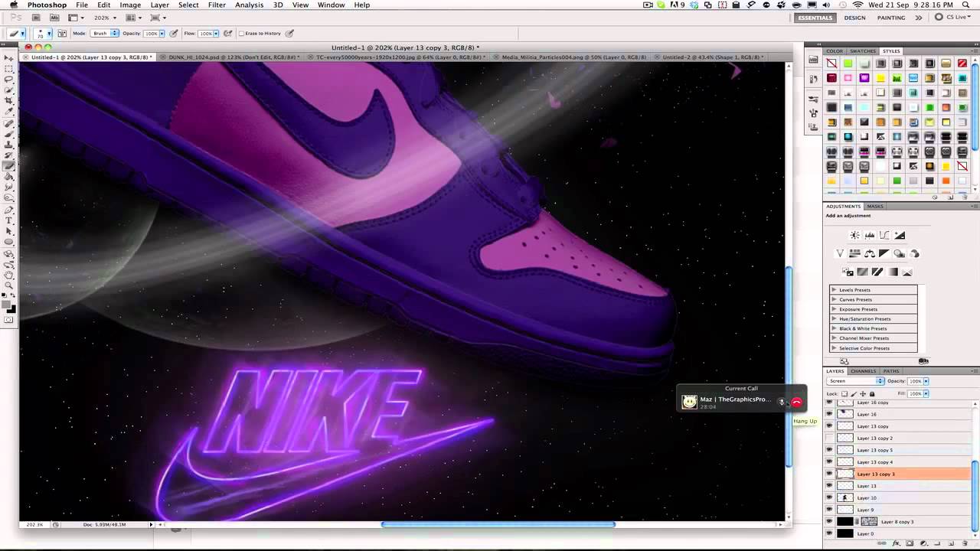Switch to the Channels tab
Image resolution: width=980 pixels, height=551 pixels.
tap(863, 371)
